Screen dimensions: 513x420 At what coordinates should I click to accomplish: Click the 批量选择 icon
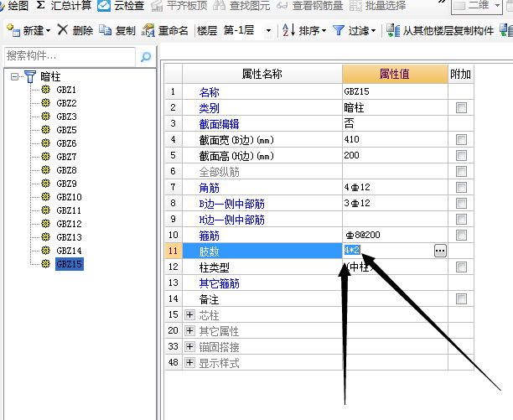pyautogui.click(x=355, y=6)
